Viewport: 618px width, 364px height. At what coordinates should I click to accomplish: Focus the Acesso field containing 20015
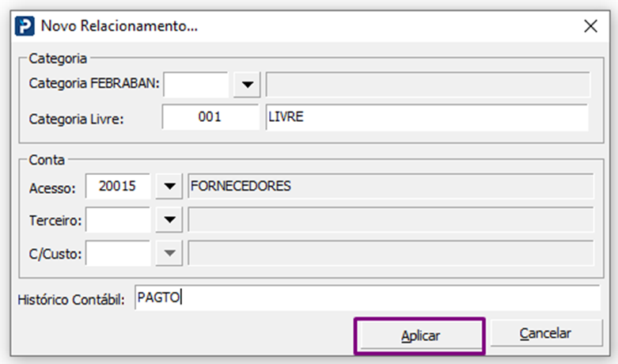click(117, 187)
